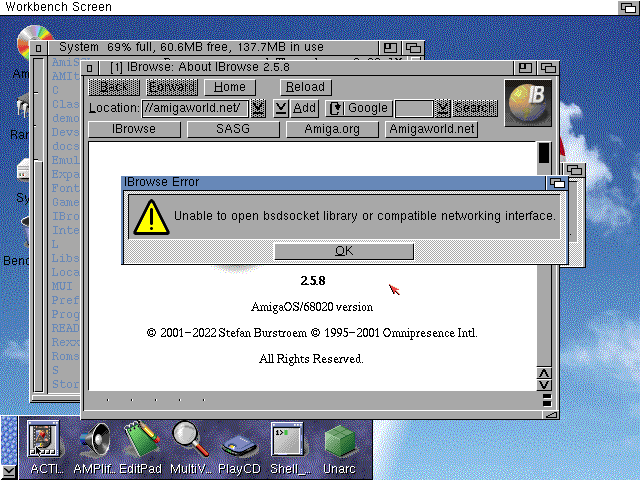Image resolution: width=640 pixels, height=480 pixels.
Task: Click the search query input field
Action: click(x=414, y=108)
